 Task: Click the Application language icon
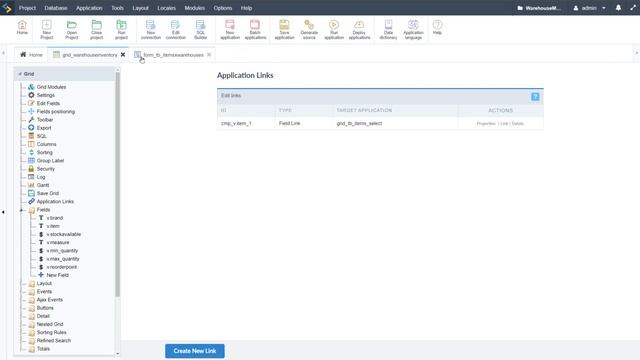coord(413,30)
